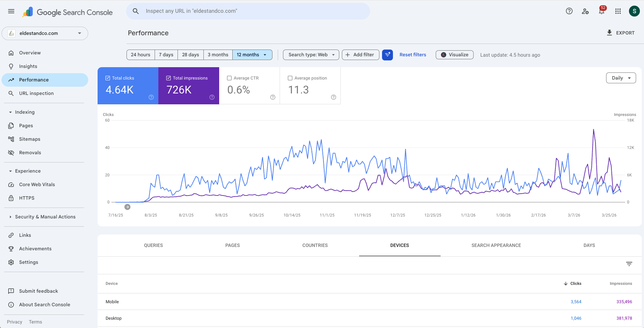
Task: Click Total clicks help question mark
Action: click(151, 97)
